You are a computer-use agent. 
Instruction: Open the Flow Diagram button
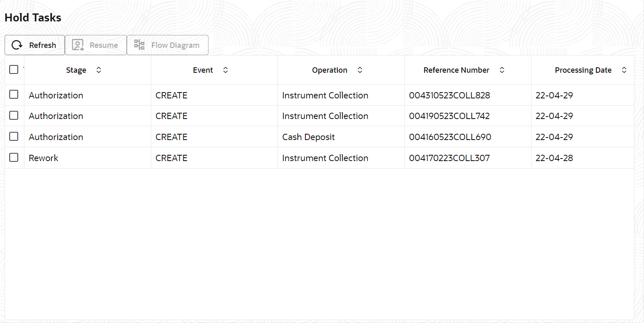168,45
